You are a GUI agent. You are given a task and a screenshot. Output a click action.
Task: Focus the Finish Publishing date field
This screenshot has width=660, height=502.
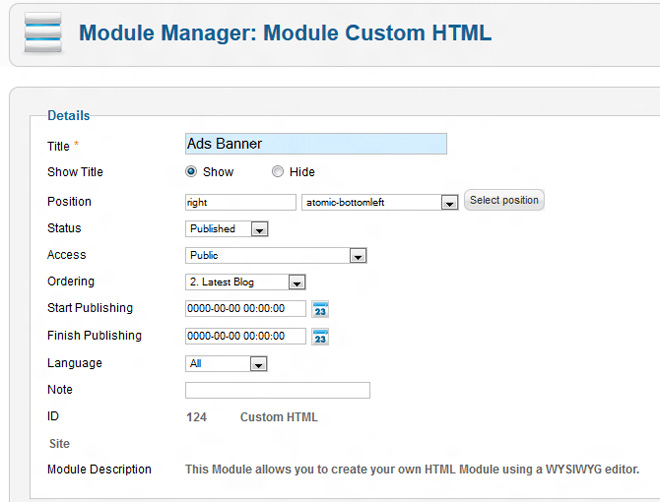tap(245, 336)
